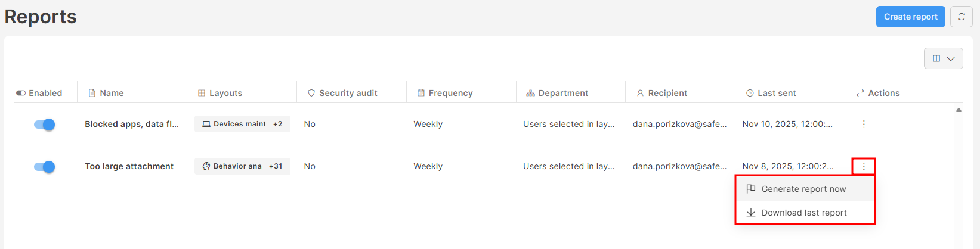Click the Department column org icon
Image resolution: width=980 pixels, height=249 pixels.
click(530, 93)
